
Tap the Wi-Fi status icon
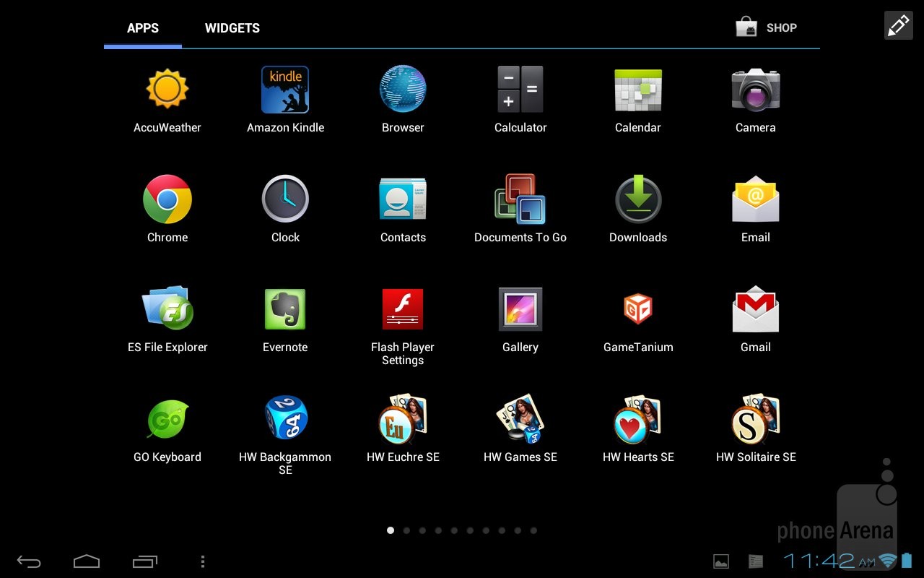click(888, 561)
